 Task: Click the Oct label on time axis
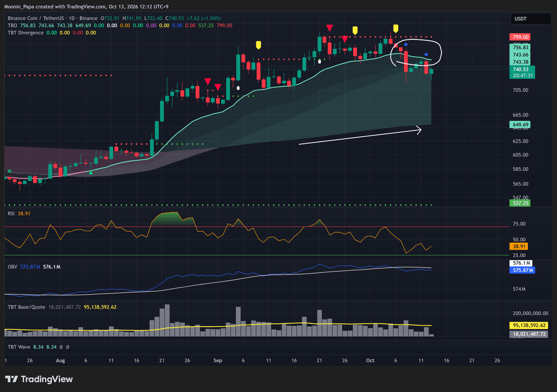tap(370, 360)
